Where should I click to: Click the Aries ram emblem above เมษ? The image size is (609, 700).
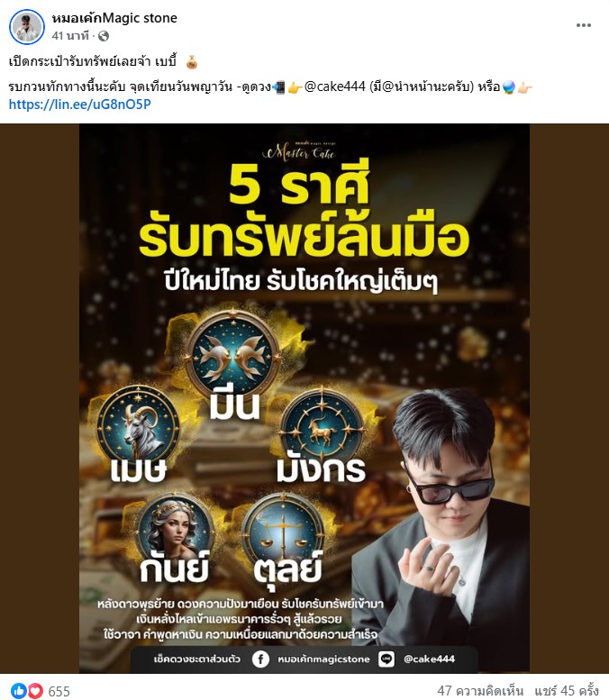(x=140, y=424)
